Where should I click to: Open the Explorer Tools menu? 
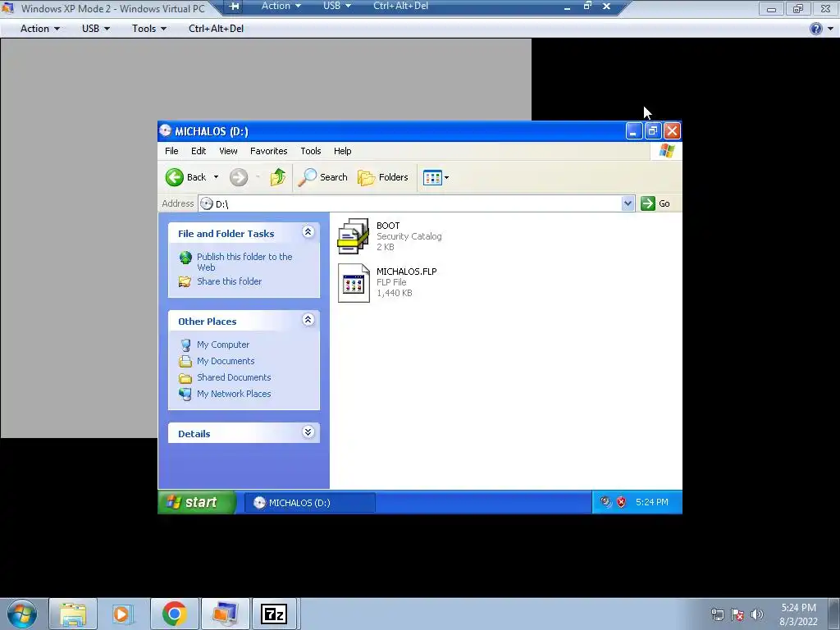tap(311, 151)
